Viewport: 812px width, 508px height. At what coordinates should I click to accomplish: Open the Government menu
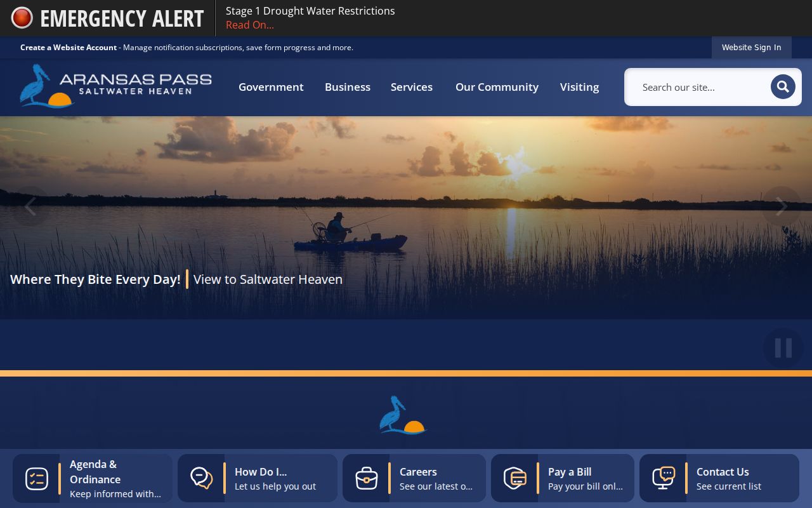271,87
